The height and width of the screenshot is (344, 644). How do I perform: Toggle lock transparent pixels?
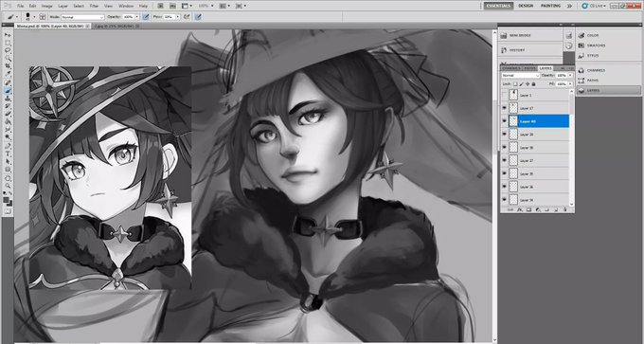(x=515, y=83)
